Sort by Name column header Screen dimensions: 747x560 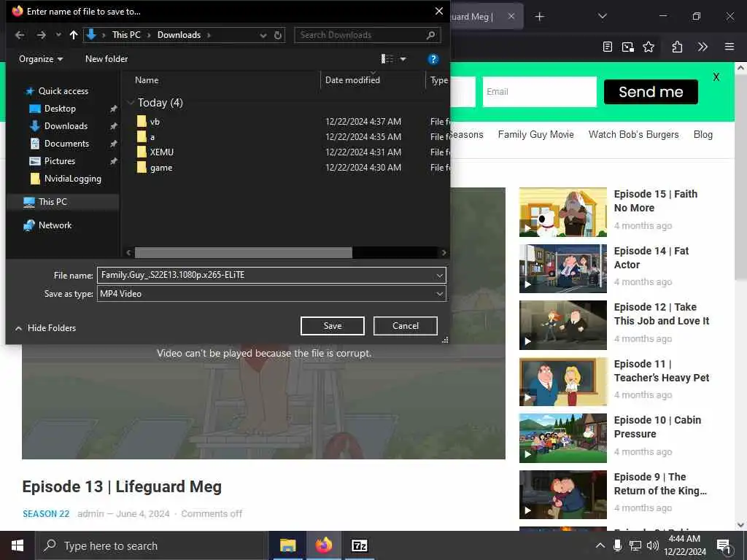pos(146,80)
